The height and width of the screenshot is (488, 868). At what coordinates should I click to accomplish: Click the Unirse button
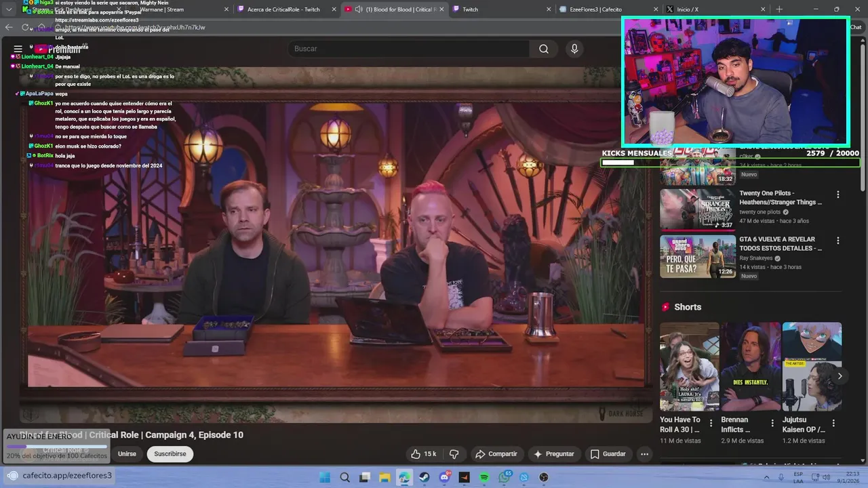[127, 454]
